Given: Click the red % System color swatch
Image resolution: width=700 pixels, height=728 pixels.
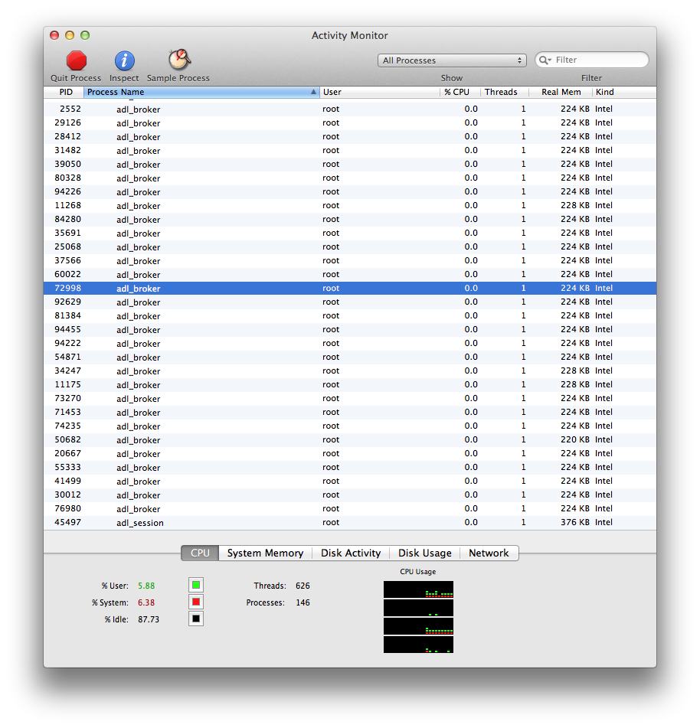Looking at the screenshot, I should coord(196,602).
